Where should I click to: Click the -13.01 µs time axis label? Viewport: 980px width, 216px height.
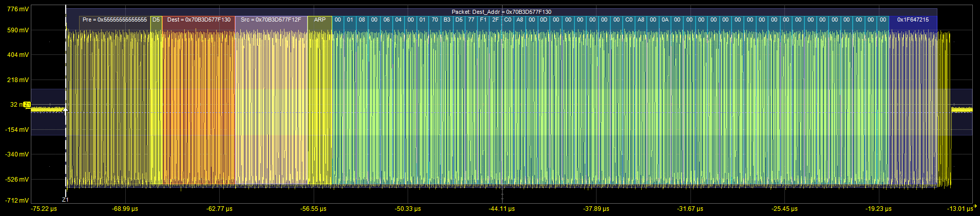(959, 209)
